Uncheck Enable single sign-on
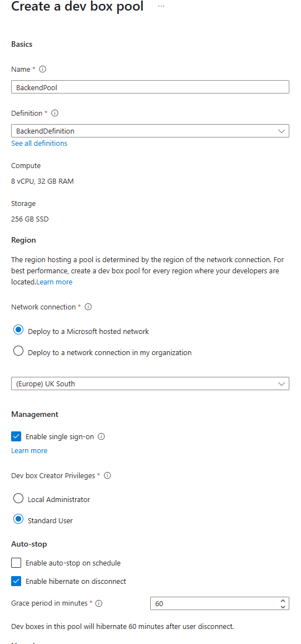The image size is (301, 644). pyautogui.click(x=16, y=436)
